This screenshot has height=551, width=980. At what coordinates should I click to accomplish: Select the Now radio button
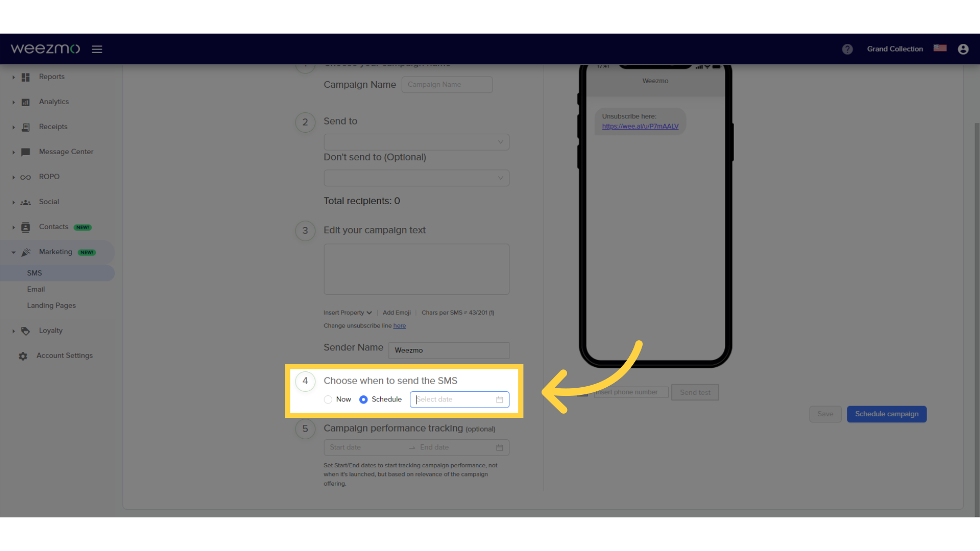click(x=329, y=399)
